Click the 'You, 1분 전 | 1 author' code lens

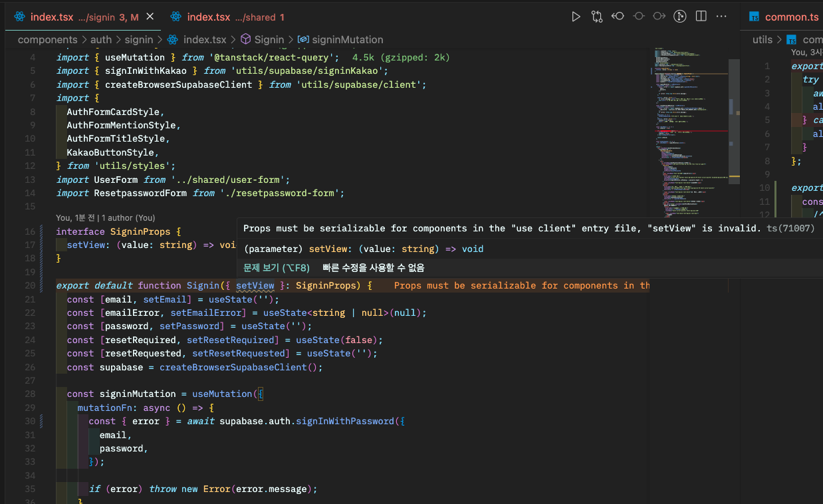(x=106, y=217)
